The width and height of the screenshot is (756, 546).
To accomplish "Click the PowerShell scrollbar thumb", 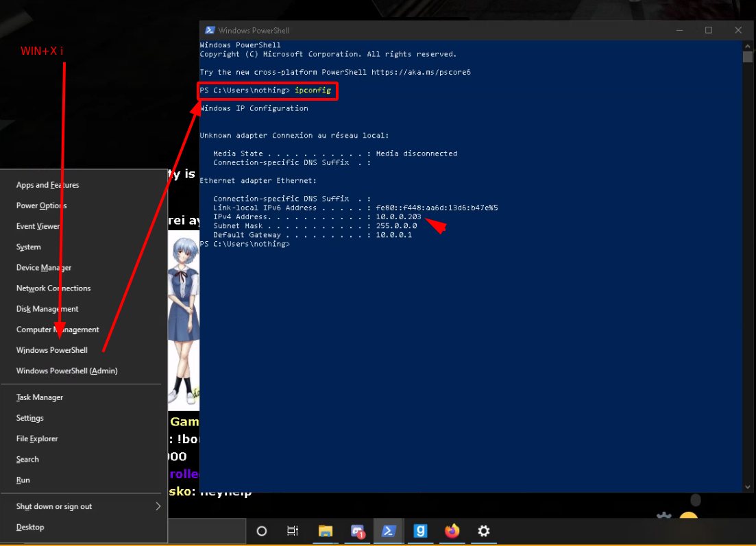I will [x=748, y=57].
